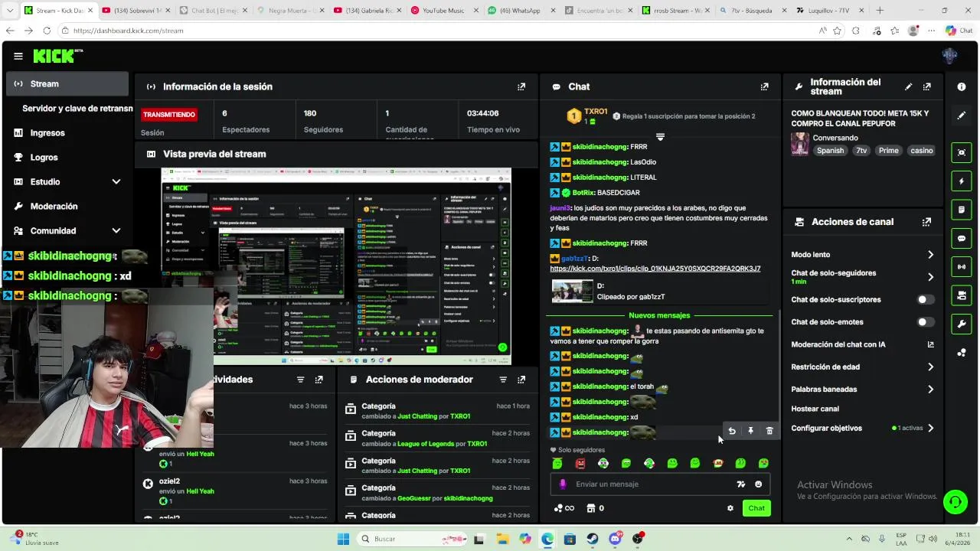This screenshot has height=551, width=980.
Task: Click the purple microphone icon in message box
Action: point(563,484)
